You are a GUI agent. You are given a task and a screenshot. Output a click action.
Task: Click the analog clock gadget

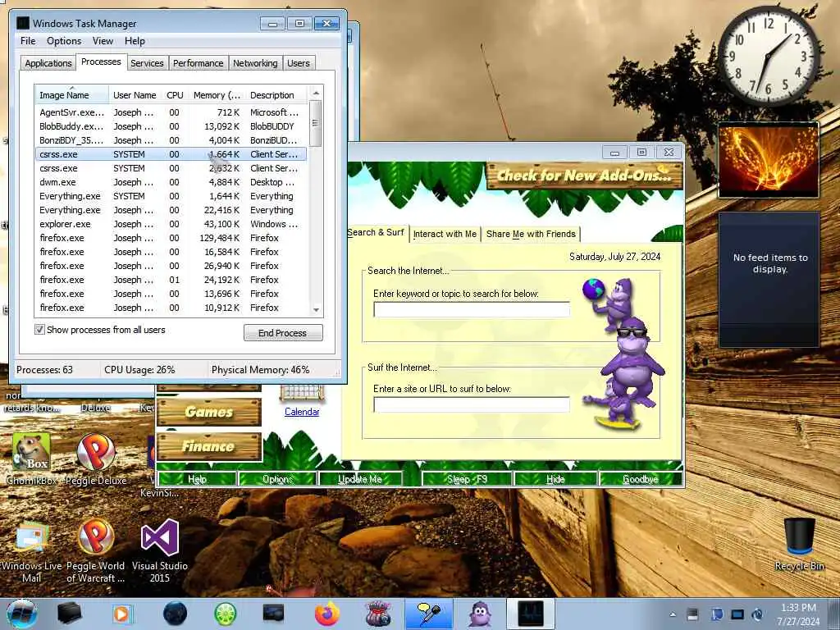coord(768,56)
